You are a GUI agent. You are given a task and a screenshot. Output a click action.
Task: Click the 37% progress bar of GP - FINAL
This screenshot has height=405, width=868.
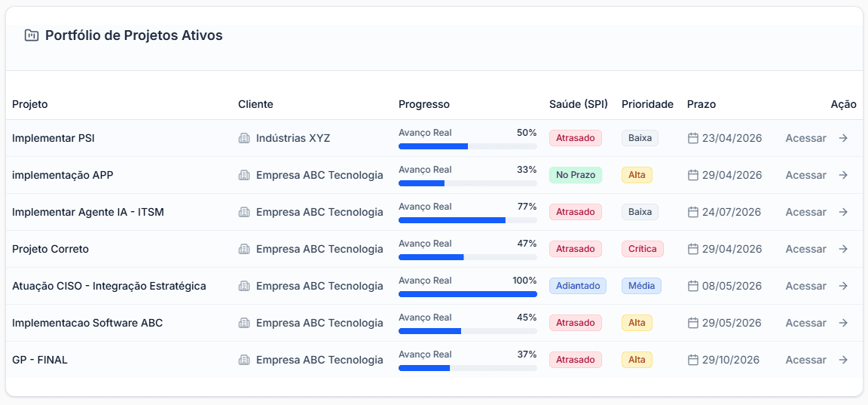point(468,368)
